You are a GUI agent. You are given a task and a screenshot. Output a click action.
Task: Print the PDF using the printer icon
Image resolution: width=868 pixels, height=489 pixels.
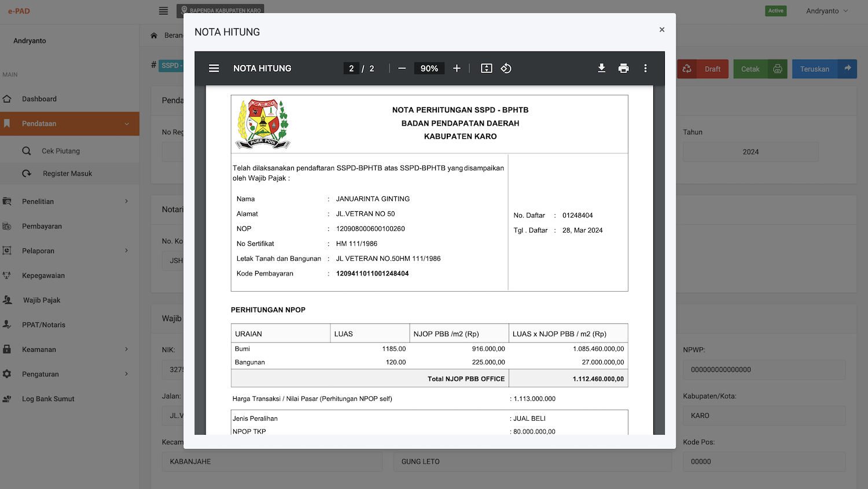(x=623, y=68)
